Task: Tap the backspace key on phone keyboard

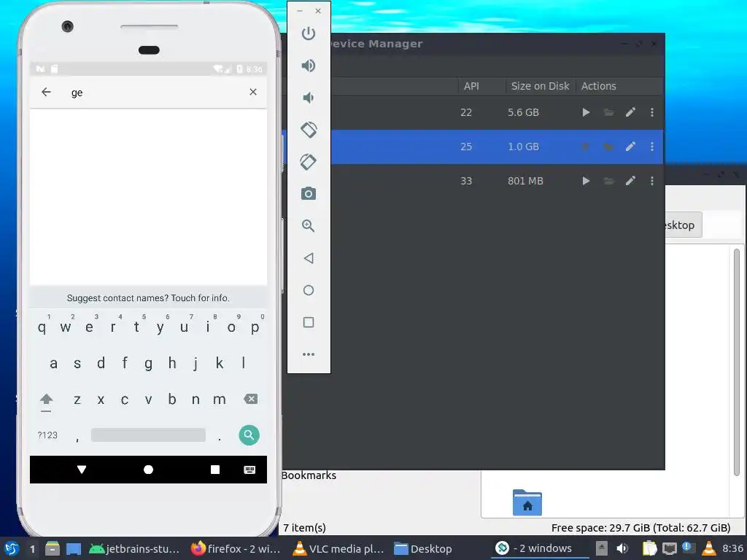Action: [x=251, y=399]
